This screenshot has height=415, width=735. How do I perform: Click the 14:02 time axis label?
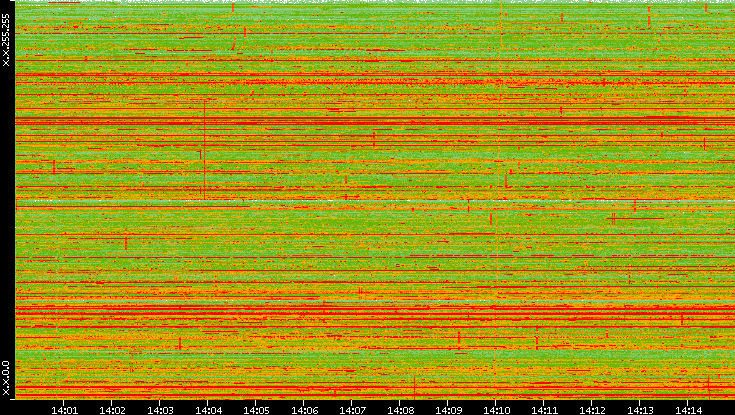click(x=112, y=410)
